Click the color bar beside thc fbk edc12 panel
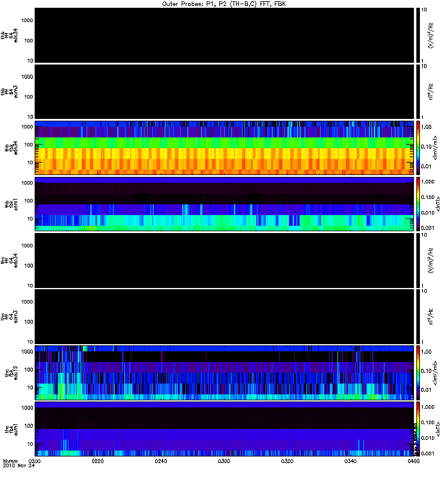This screenshot has height=478, width=448. pos(418,373)
